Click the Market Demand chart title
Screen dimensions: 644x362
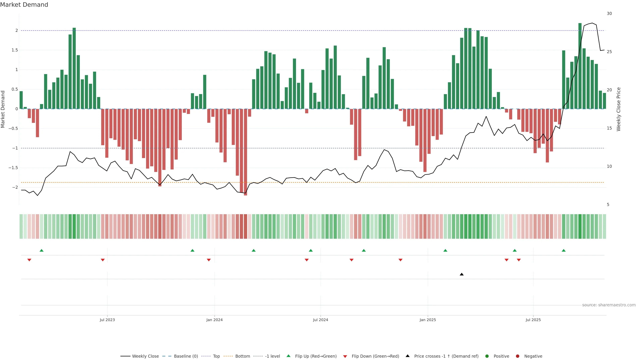pyautogui.click(x=24, y=5)
